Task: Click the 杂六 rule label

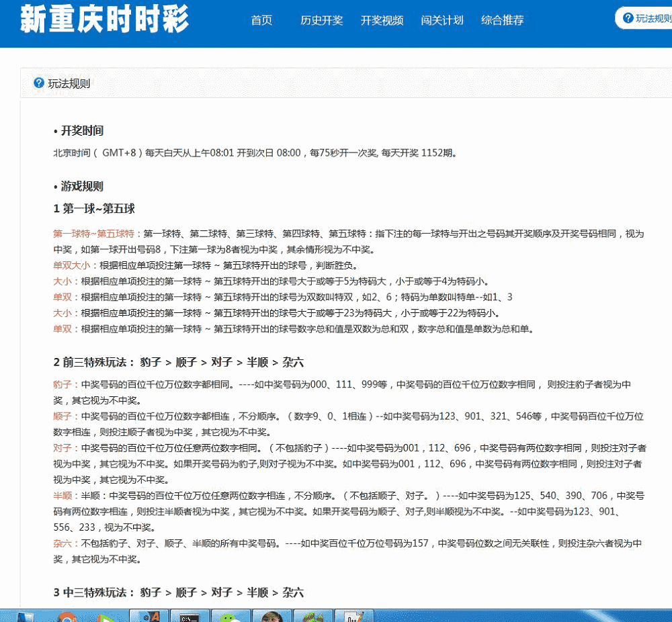Action: point(61,544)
